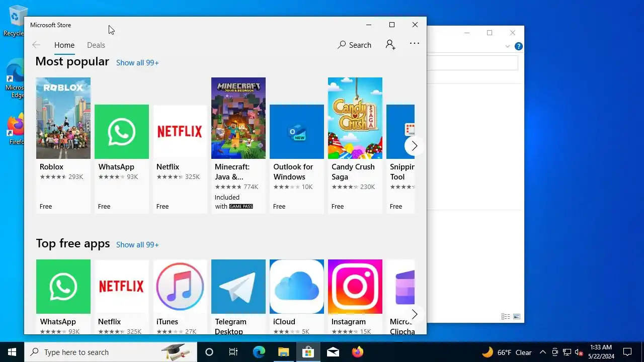Image resolution: width=644 pixels, height=362 pixels.
Task: Click the Instagram title text
Action: pos(349,322)
